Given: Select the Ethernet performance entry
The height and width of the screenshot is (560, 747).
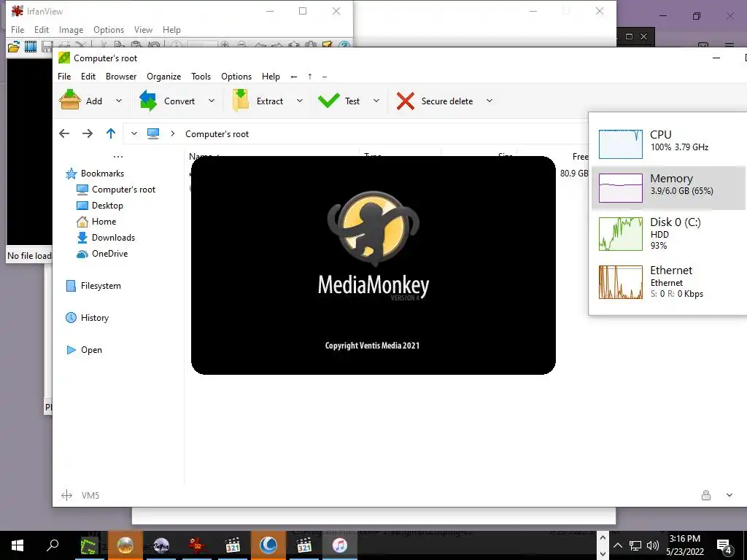Looking at the screenshot, I should (x=668, y=281).
